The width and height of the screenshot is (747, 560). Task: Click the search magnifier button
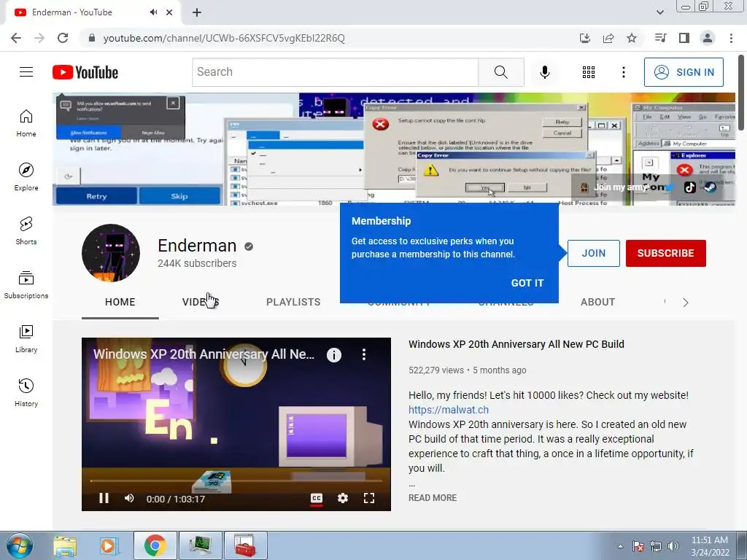(500, 72)
